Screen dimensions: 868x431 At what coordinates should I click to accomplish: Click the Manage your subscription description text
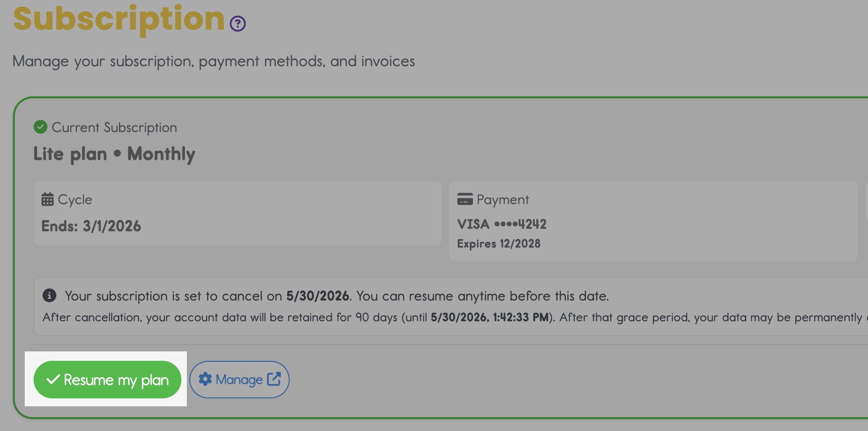[214, 61]
